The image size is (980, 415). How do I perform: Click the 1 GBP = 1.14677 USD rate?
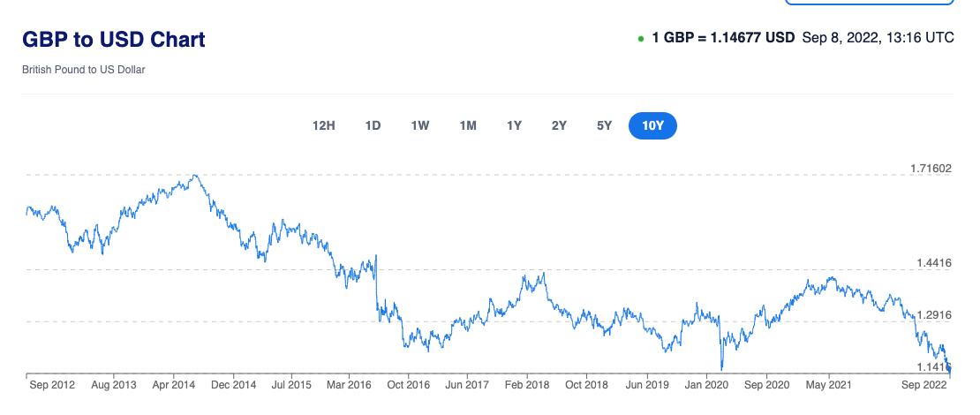click(x=723, y=38)
